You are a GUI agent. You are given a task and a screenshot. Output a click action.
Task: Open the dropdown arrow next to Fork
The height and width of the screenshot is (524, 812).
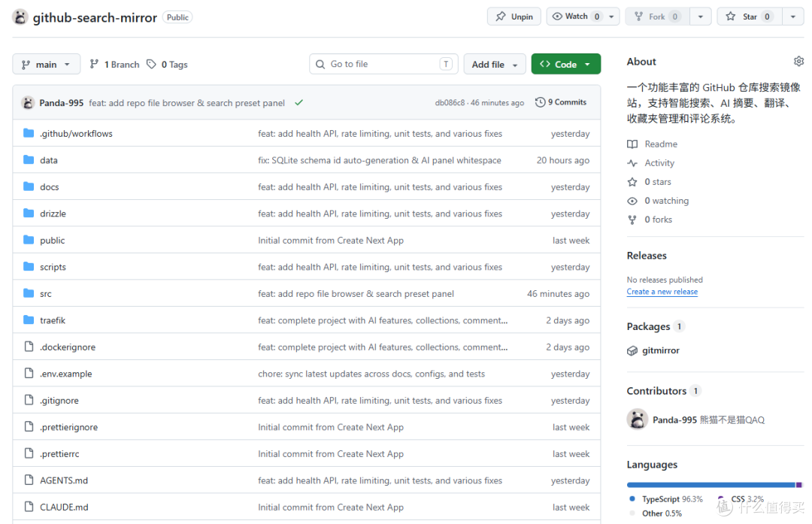coord(701,17)
